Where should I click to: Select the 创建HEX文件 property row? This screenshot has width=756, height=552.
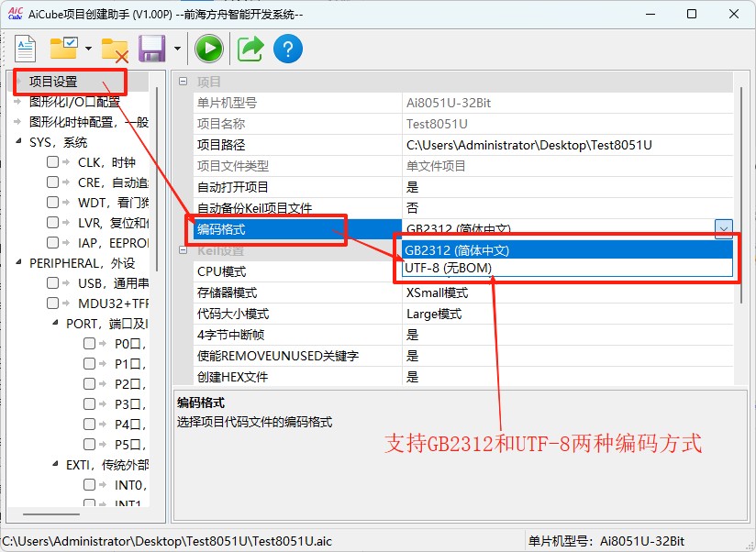[x=462, y=377]
